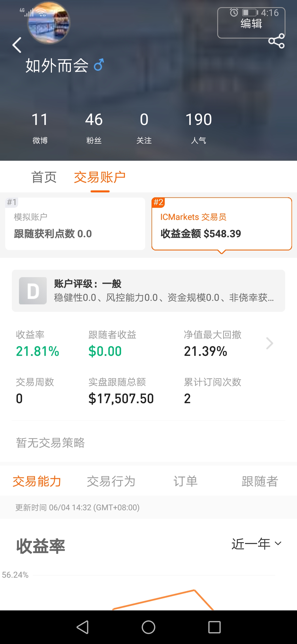This screenshot has width=297, height=644.
Task: Select the 交易行为 tab
Action: coord(111,481)
